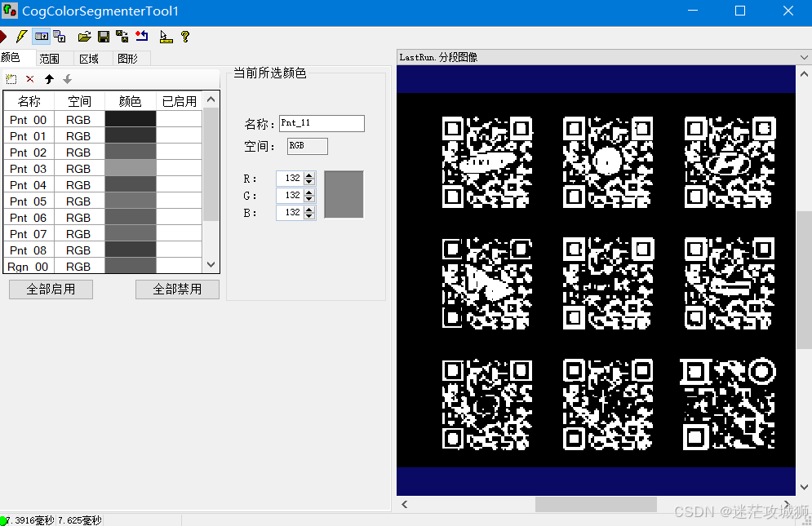Click the R value field
The height and width of the screenshot is (526, 812).
coord(291,178)
